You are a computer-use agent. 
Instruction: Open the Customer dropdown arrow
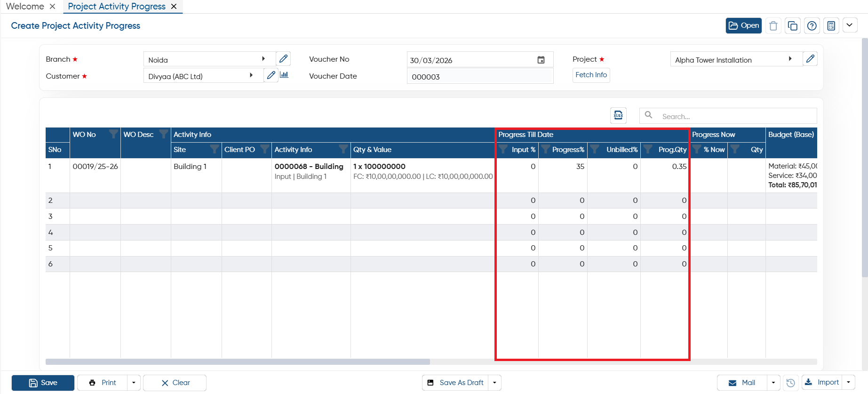(251, 75)
